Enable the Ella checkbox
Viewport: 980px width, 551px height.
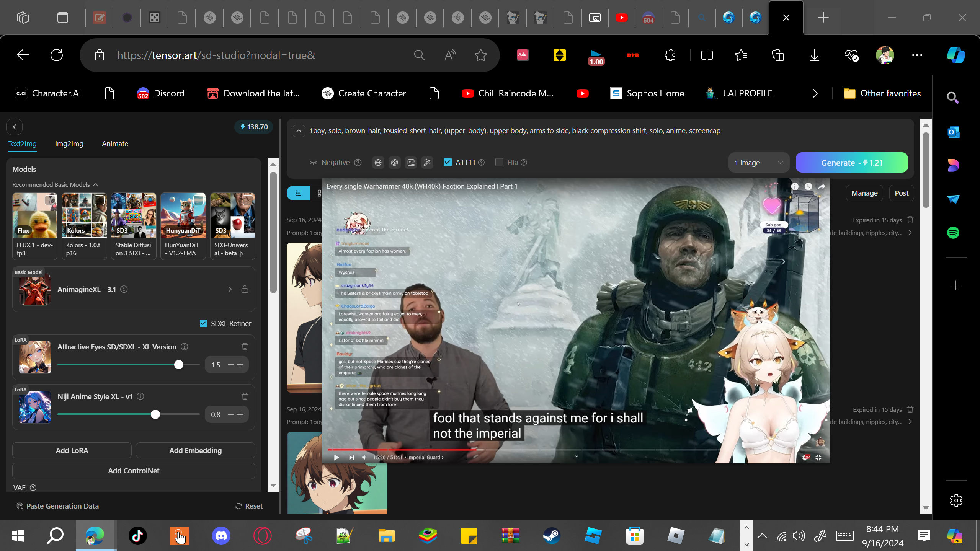click(499, 162)
